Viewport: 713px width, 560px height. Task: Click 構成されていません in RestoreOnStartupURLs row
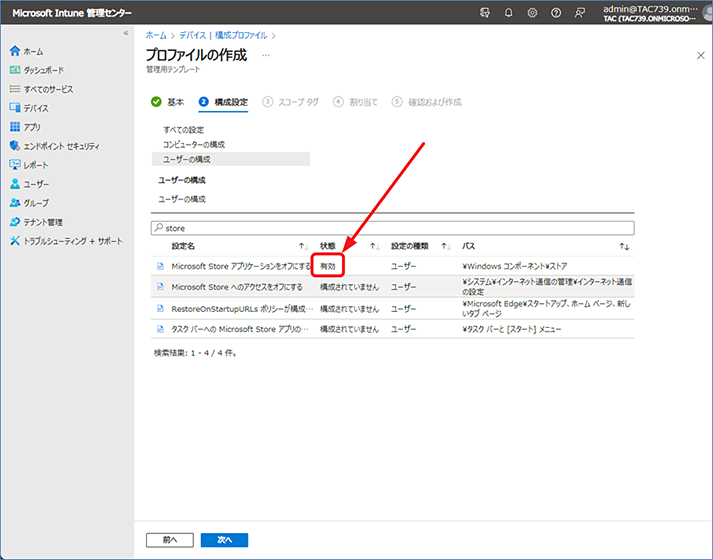[x=349, y=309]
